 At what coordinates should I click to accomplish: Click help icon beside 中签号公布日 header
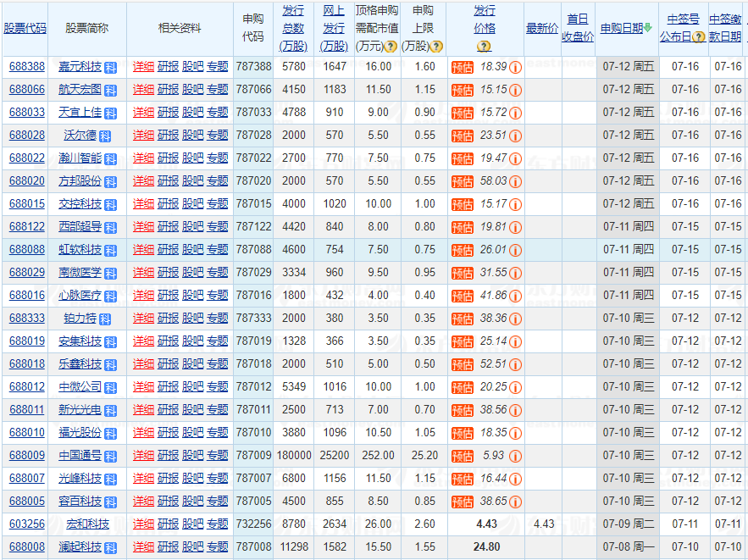coord(699,37)
